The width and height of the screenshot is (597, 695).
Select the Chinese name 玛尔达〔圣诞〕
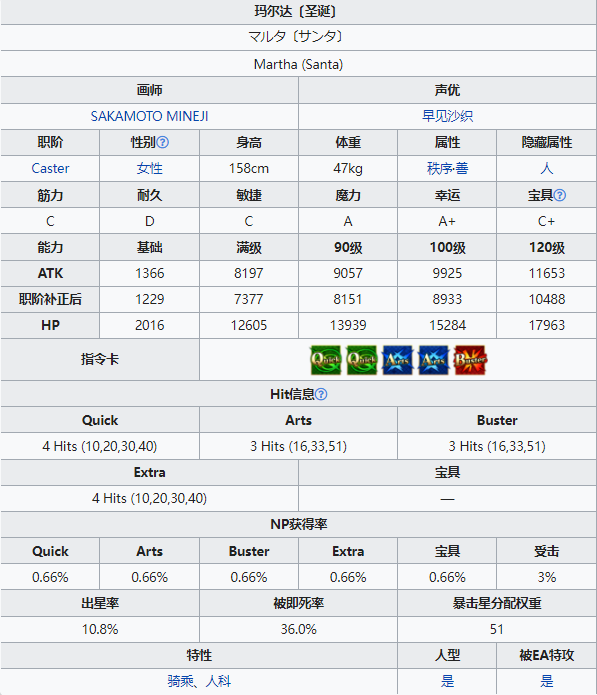[298, 11]
